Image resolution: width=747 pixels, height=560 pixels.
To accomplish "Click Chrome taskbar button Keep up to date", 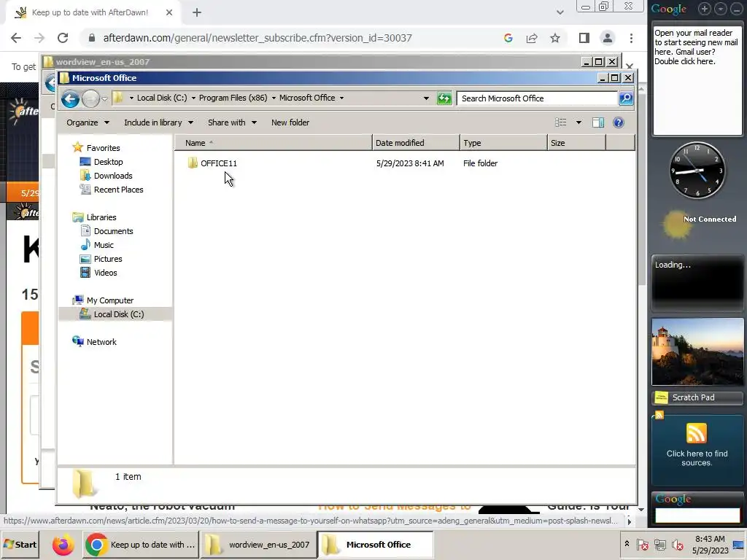I will pyautogui.click(x=142, y=545).
